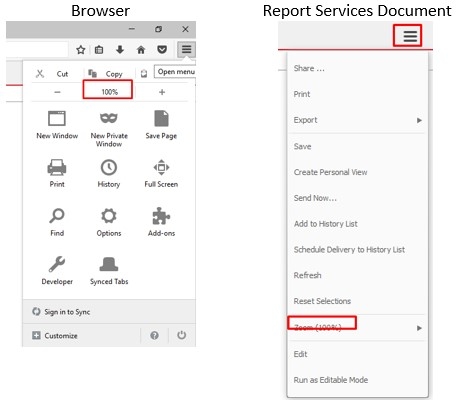The width and height of the screenshot is (457, 402).
Task: Open Synced Tabs icon
Action: [x=109, y=264]
